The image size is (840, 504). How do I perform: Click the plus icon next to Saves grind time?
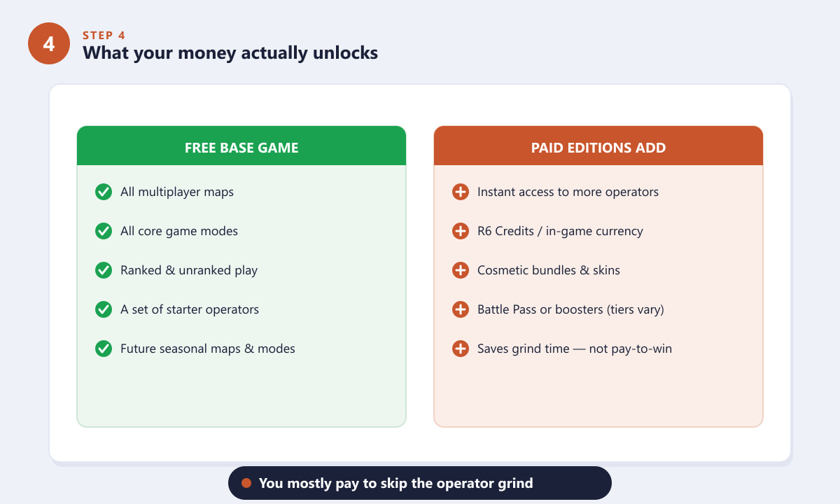pos(461,349)
